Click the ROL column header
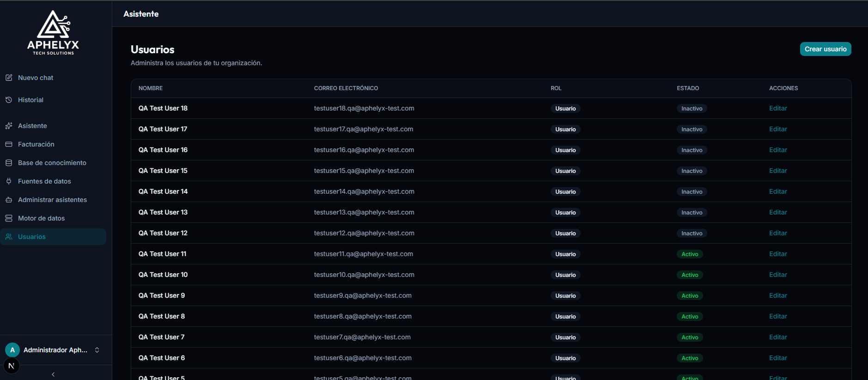Viewport: 868px width, 380px height. click(x=556, y=88)
